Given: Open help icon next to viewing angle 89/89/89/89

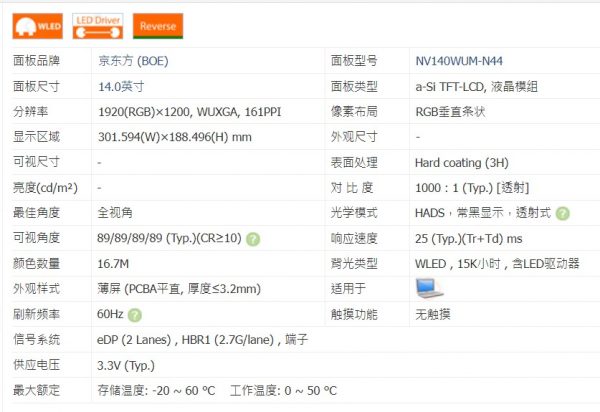Looking at the screenshot, I should [253, 239].
